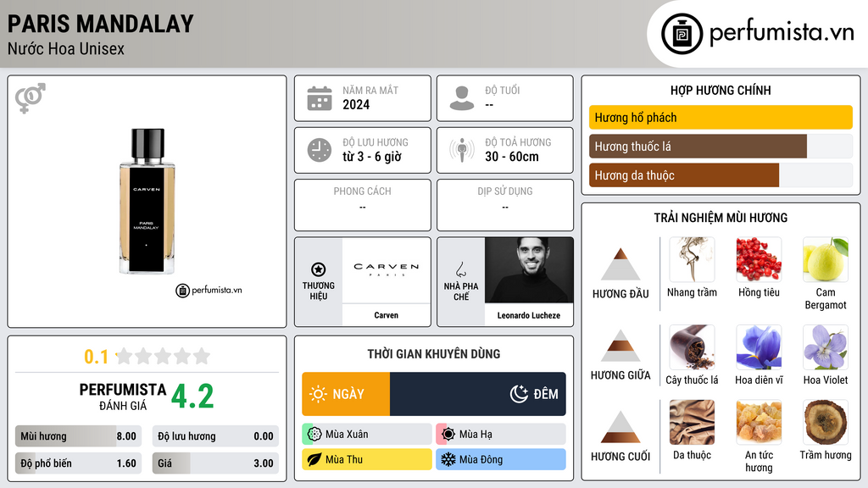Choose the Mùa Hạ season chip
Viewport: 868px width, 488px height.
[501, 435]
